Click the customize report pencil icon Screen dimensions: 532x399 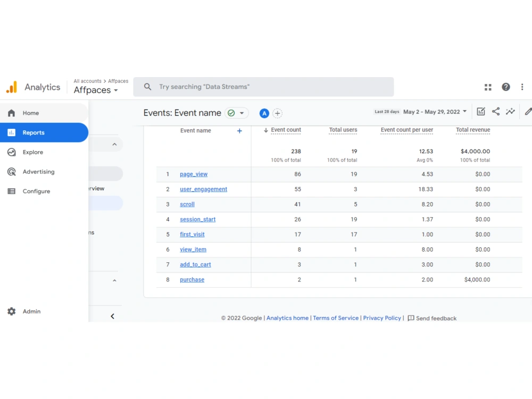[527, 112]
